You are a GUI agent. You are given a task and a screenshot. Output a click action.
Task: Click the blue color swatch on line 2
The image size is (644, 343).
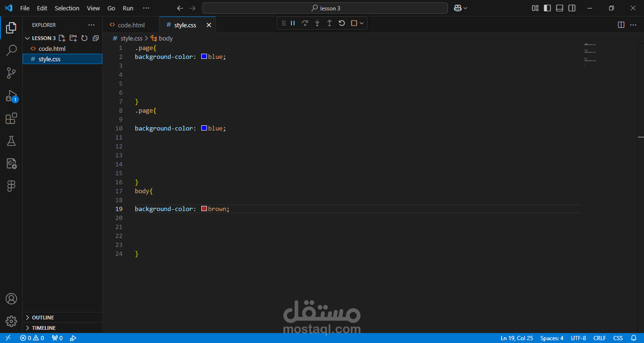(x=204, y=57)
